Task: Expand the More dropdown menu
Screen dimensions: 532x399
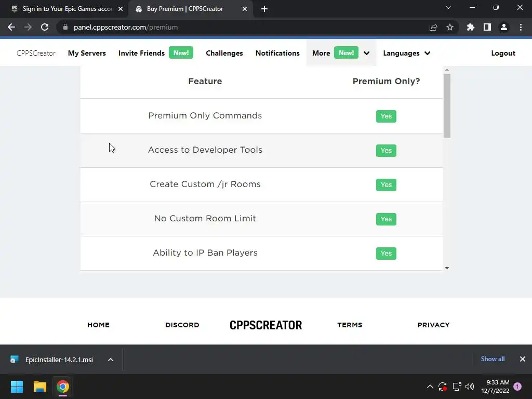Action: (x=341, y=54)
